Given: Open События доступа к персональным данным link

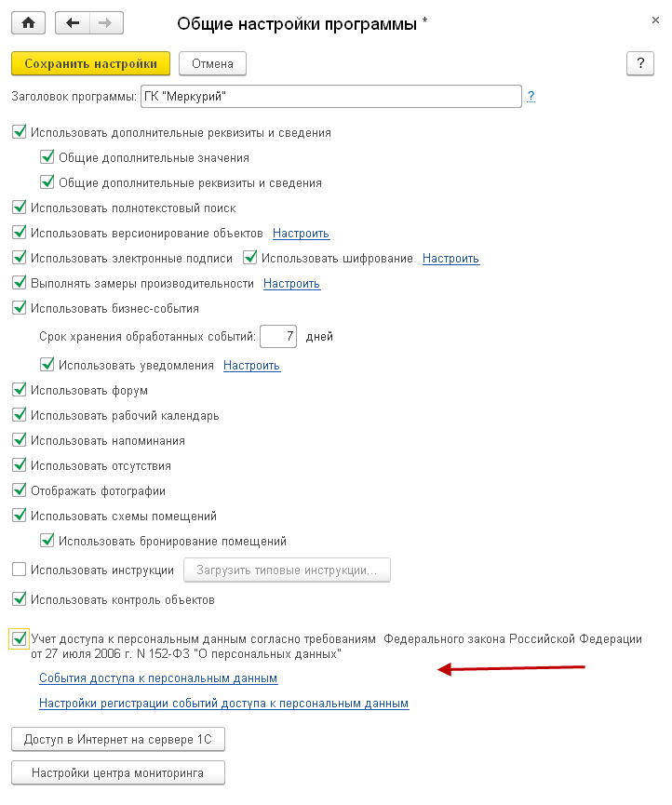Looking at the screenshot, I should 158,678.
